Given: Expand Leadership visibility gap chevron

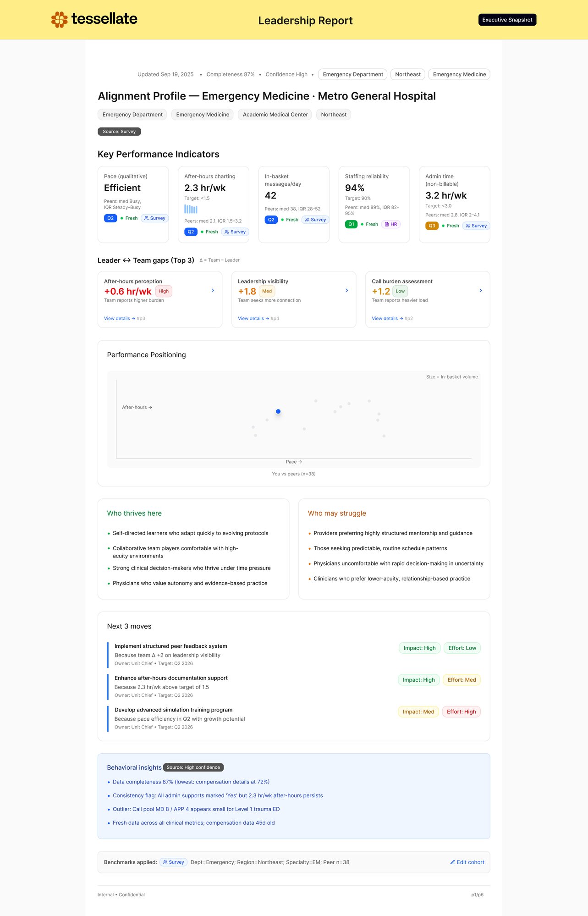Looking at the screenshot, I should click(x=346, y=291).
